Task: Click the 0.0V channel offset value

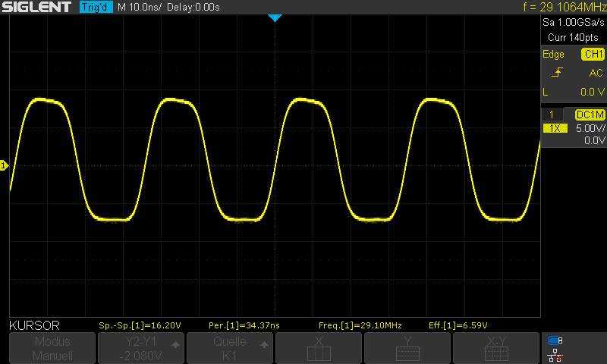Action: [x=594, y=140]
